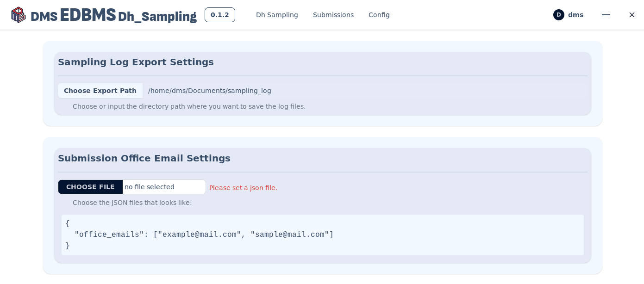Screen dimensions: 644x284
Task: Click the dms username label
Action: [x=575, y=15]
